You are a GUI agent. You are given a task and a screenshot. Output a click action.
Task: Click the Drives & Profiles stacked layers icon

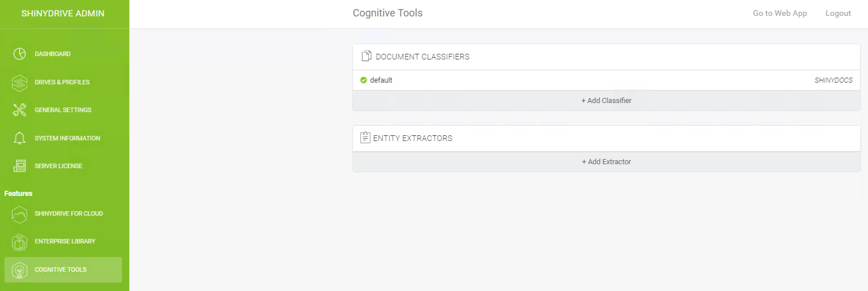pos(20,83)
